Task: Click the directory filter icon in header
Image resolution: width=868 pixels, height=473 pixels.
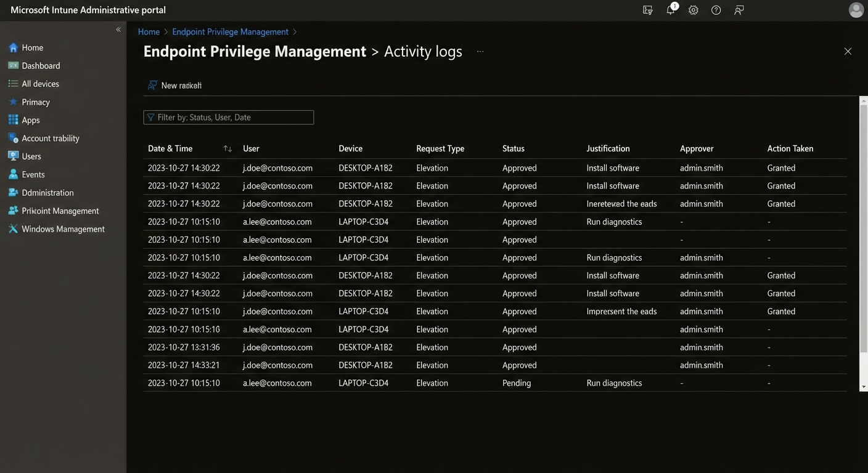Action: point(647,10)
